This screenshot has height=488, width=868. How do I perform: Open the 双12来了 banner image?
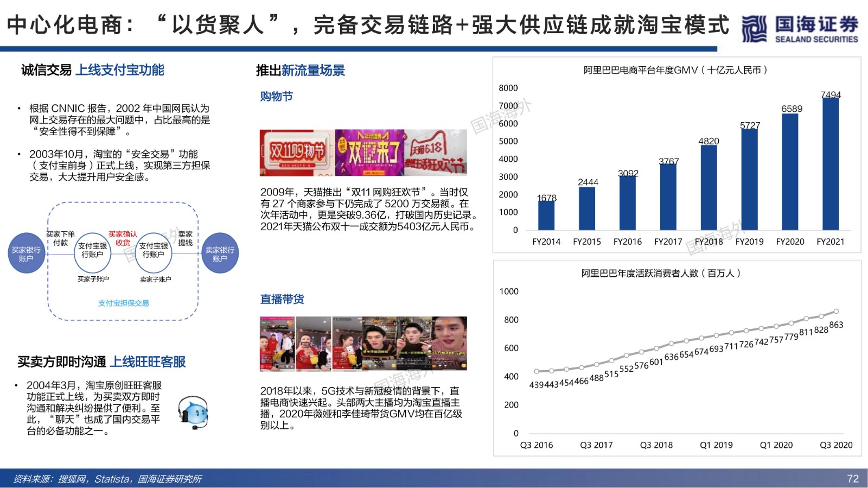tap(369, 153)
